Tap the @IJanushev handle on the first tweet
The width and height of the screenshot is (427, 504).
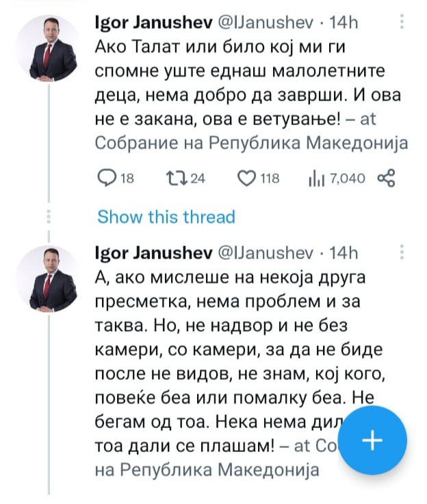266,22
